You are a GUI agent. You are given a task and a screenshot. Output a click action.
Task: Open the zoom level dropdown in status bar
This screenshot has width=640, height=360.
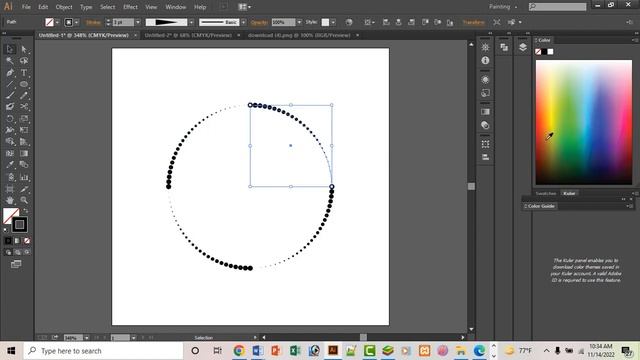[x=87, y=338]
